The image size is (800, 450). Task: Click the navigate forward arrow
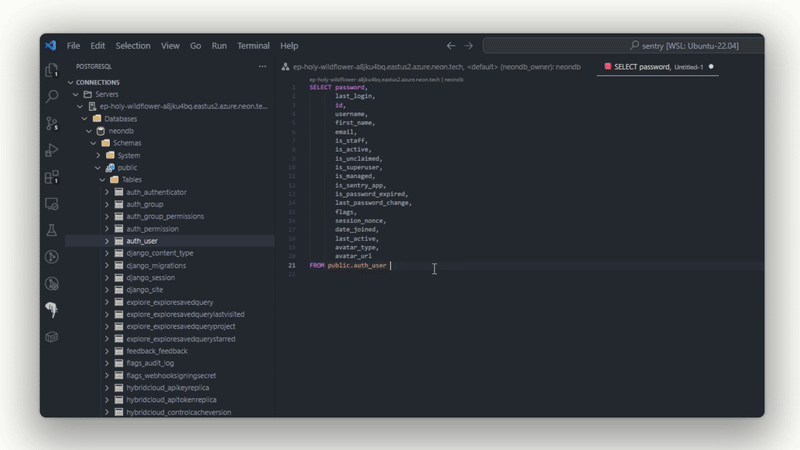(x=468, y=46)
